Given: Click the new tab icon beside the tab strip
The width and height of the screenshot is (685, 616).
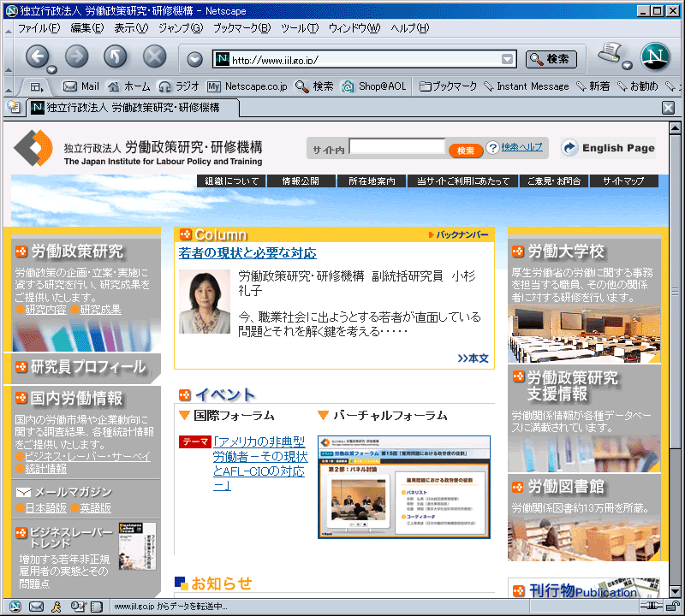Looking at the screenshot, I should 14,107.
